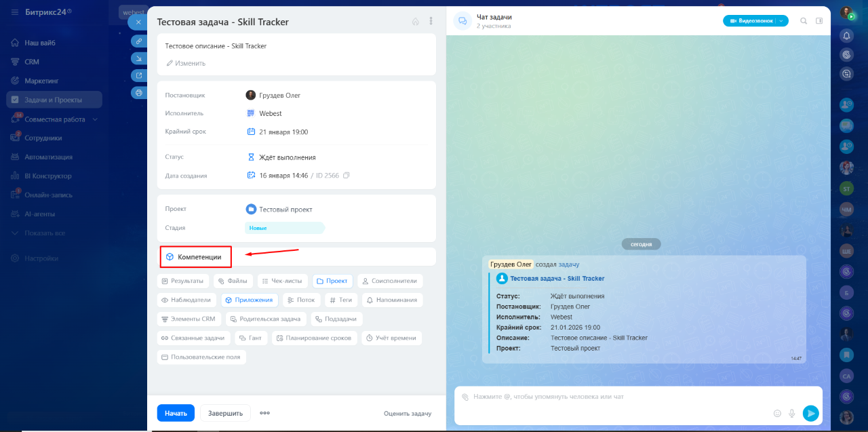Click the Проект chip

332,281
